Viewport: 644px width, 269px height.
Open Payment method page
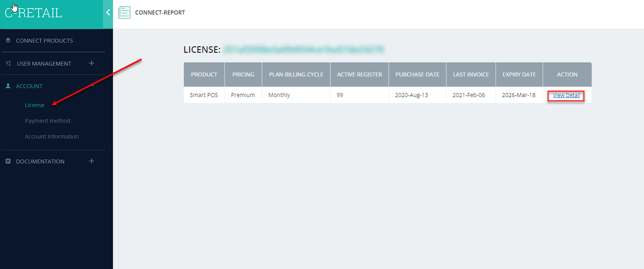point(47,121)
